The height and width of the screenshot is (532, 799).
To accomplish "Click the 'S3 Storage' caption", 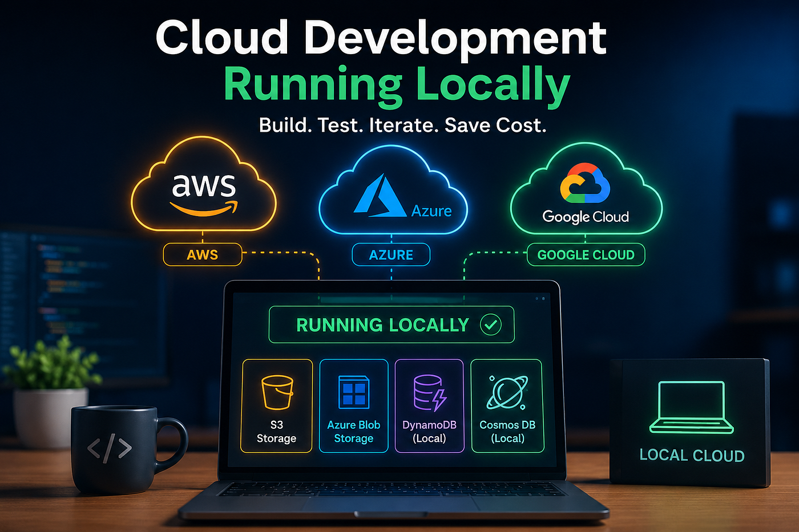I will (277, 432).
